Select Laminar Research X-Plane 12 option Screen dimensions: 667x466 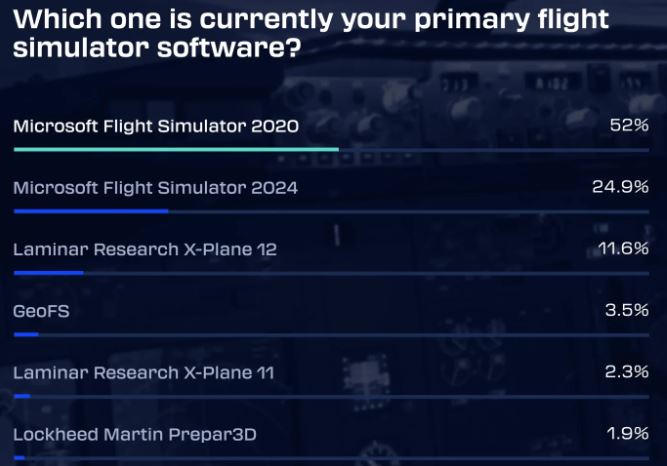[145, 249]
